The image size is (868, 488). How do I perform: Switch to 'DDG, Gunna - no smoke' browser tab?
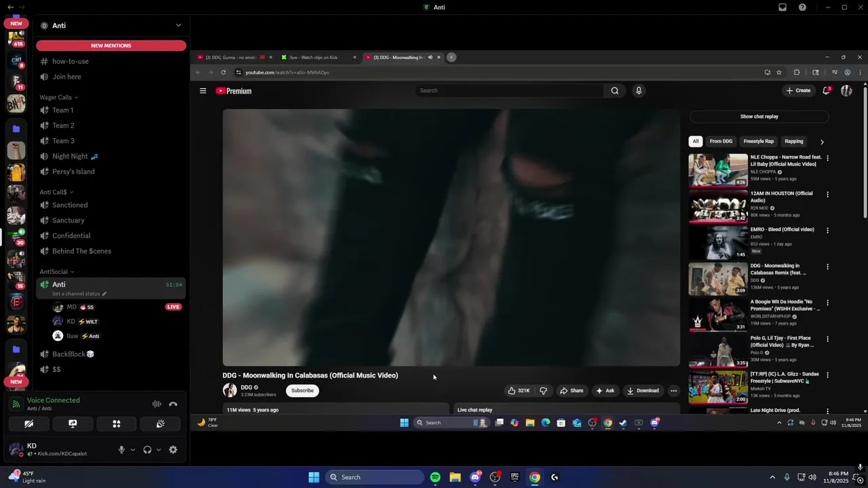tap(235, 57)
